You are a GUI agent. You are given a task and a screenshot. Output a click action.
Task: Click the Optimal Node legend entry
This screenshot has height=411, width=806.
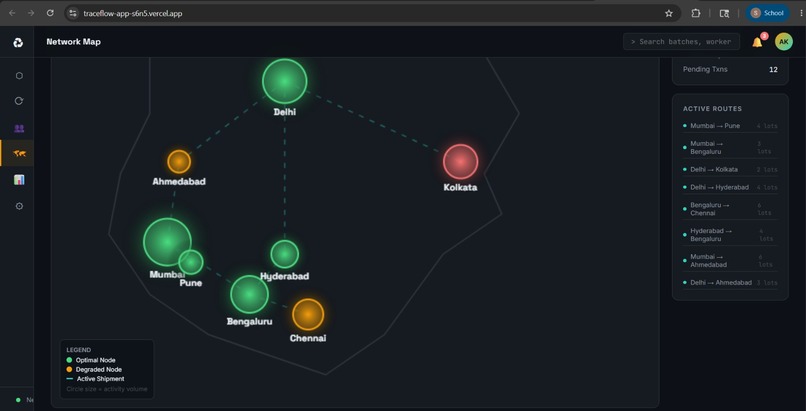click(91, 360)
